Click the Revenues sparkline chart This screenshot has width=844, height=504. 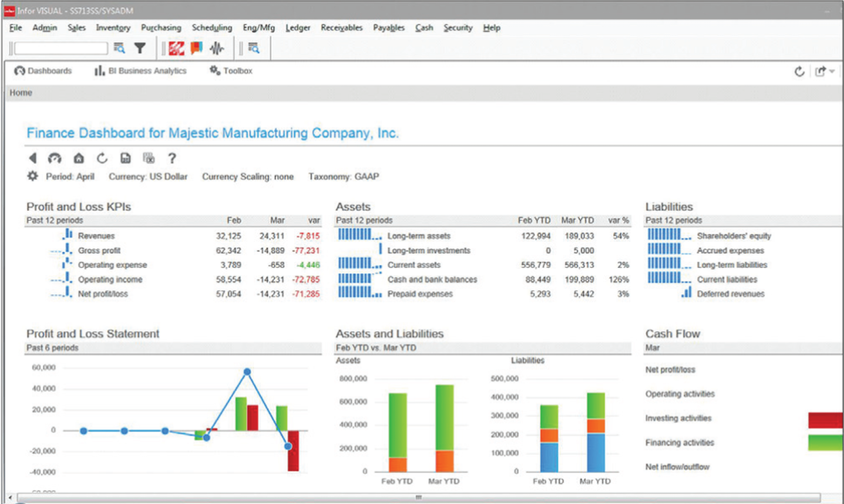[68, 234]
